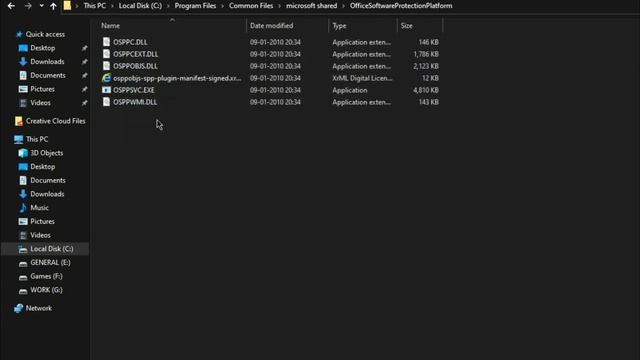This screenshot has width=640, height=360.
Task: Select the OSPPSVC.EXE application icon
Action: click(107, 90)
